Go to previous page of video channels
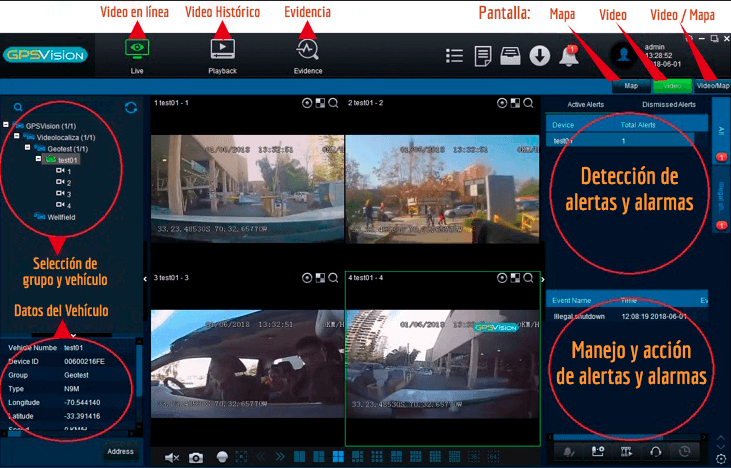The height and width of the screenshot is (468, 731). point(261,457)
